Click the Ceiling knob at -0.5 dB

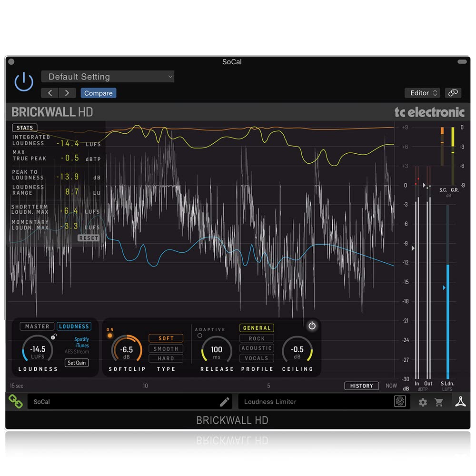[x=297, y=350]
